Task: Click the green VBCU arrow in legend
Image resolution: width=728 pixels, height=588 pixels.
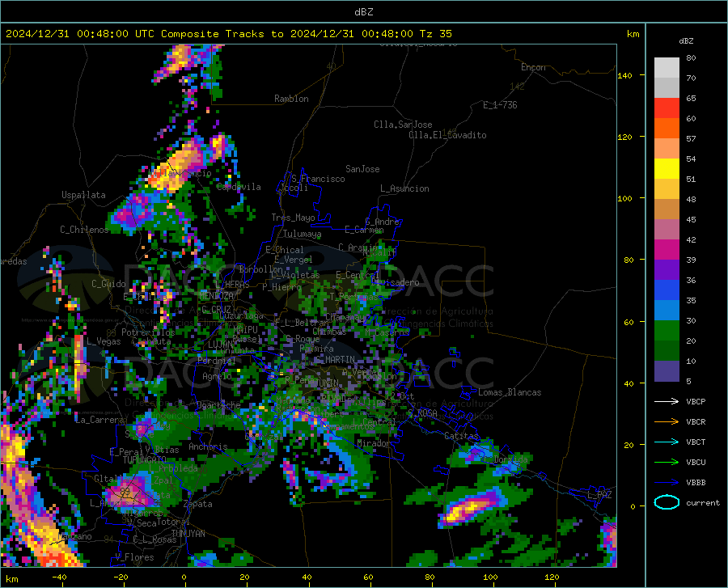Action: [x=667, y=462]
